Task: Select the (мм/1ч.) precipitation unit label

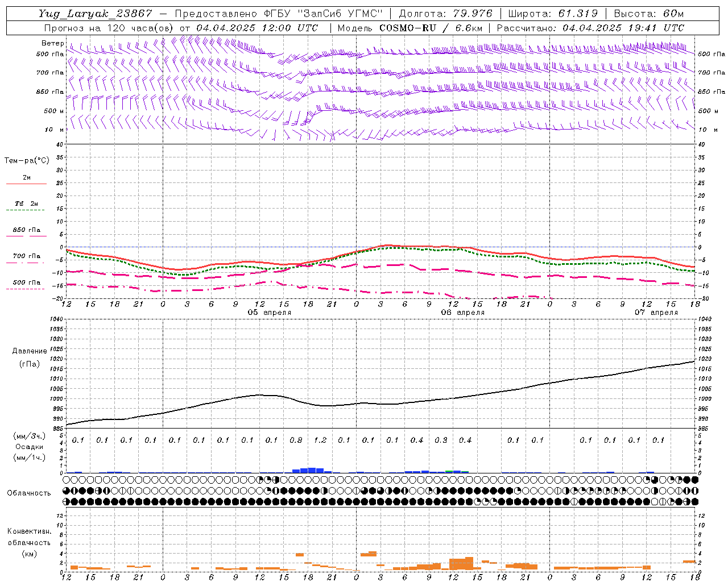Action: click(28, 458)
